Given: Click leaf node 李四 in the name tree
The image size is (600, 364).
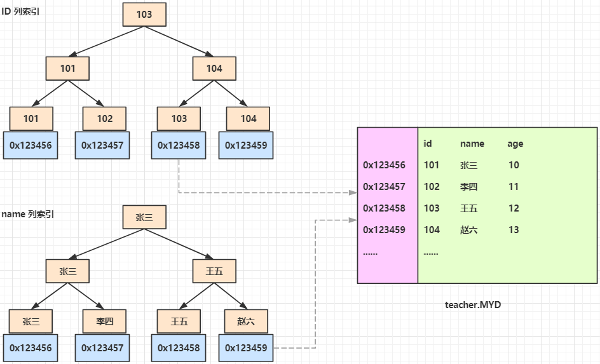Looking at the screenshot, I should coord(104,321).
